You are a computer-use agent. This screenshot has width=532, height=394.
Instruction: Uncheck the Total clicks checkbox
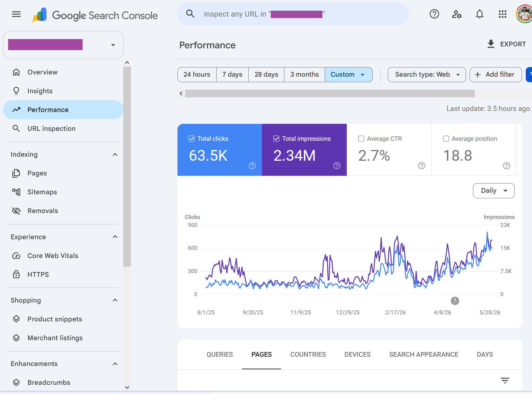click(191, 139)
